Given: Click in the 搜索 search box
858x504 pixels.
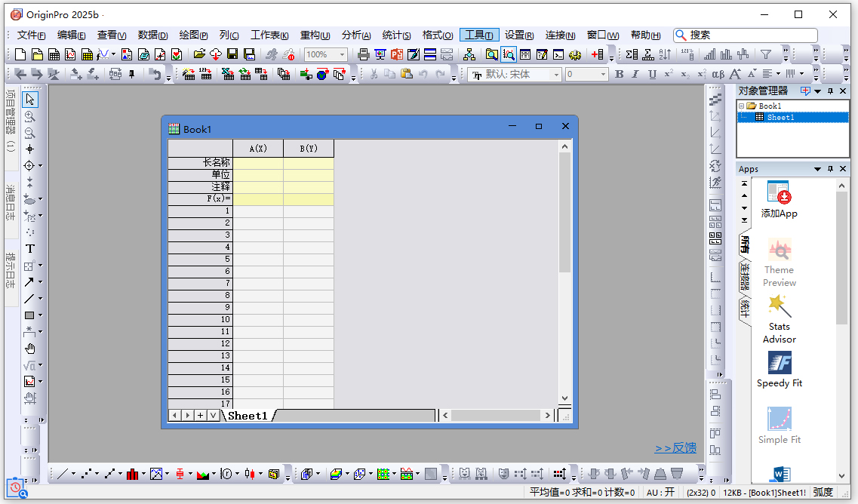Looking at the screenshot, I should (x=751, y=35).
